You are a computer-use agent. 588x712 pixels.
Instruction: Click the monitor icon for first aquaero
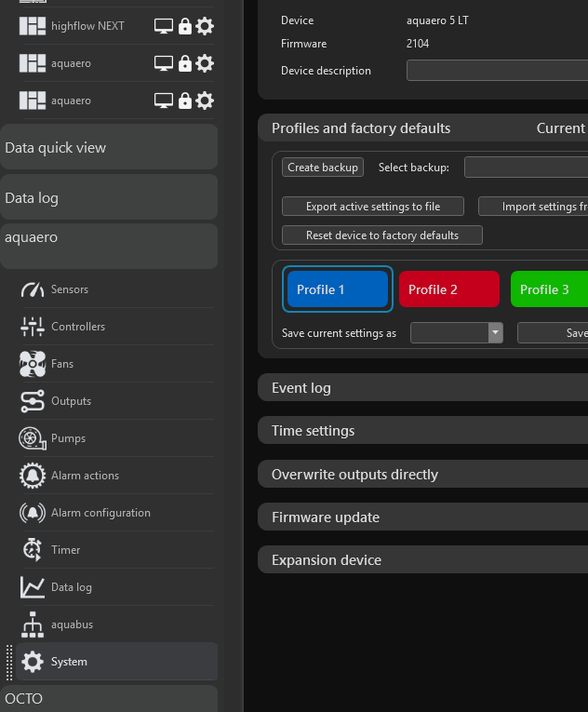[164, 63]
